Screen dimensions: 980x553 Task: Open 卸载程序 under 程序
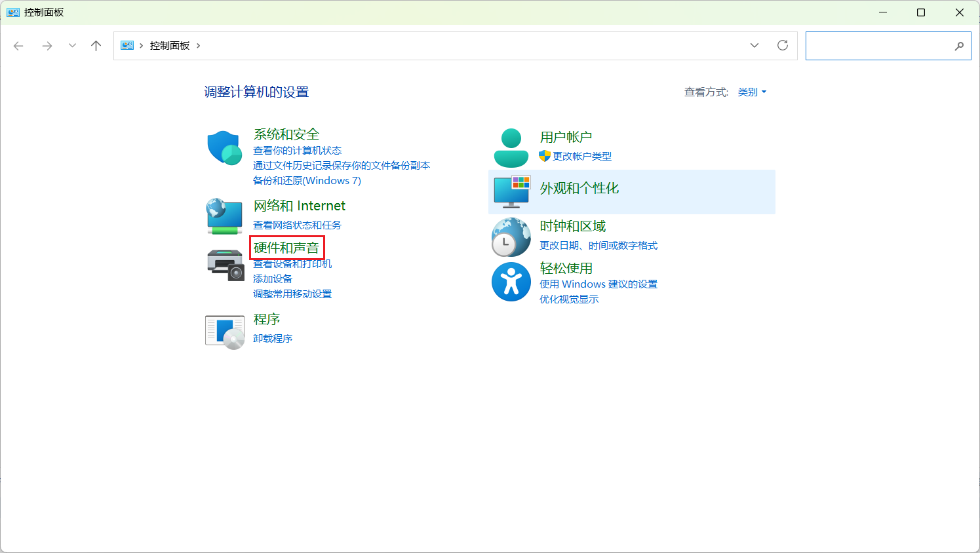click(x=273, y=338)
